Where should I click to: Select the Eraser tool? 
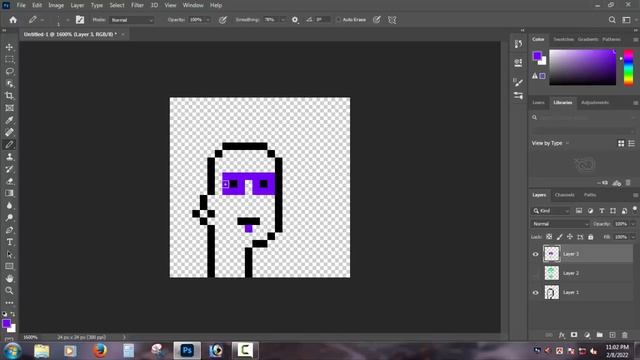pyautogui.click(x=9, y=181)
